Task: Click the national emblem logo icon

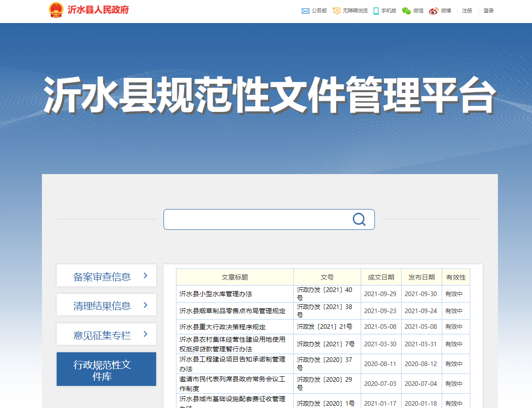Action: 56,10
